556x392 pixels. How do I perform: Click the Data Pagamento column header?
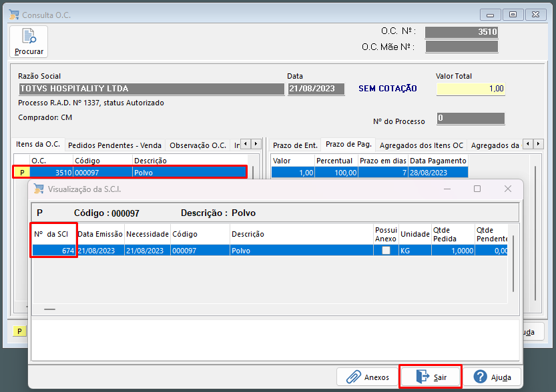point(438,161)
